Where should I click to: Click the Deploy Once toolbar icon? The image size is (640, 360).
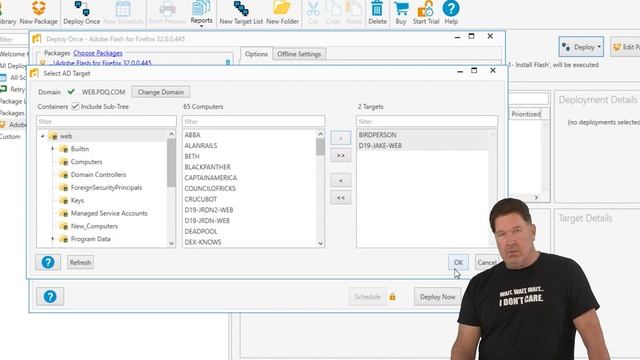pyautogui.click(x=82, y=13)
